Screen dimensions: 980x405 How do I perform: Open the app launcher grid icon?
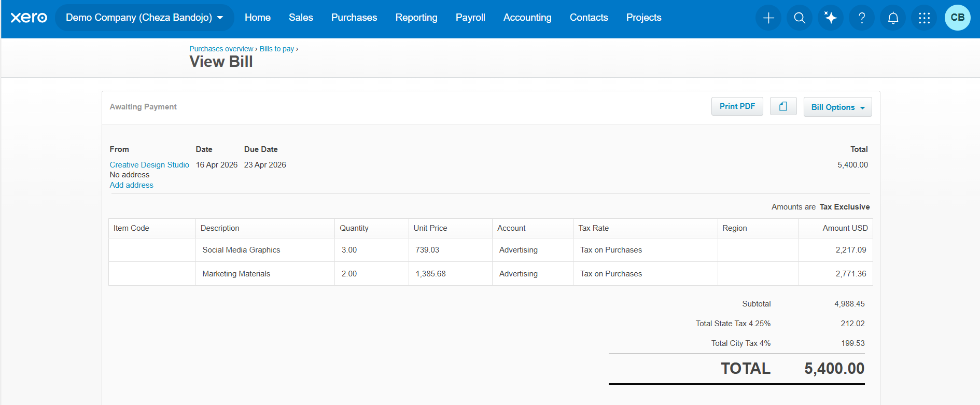point(924,18)
